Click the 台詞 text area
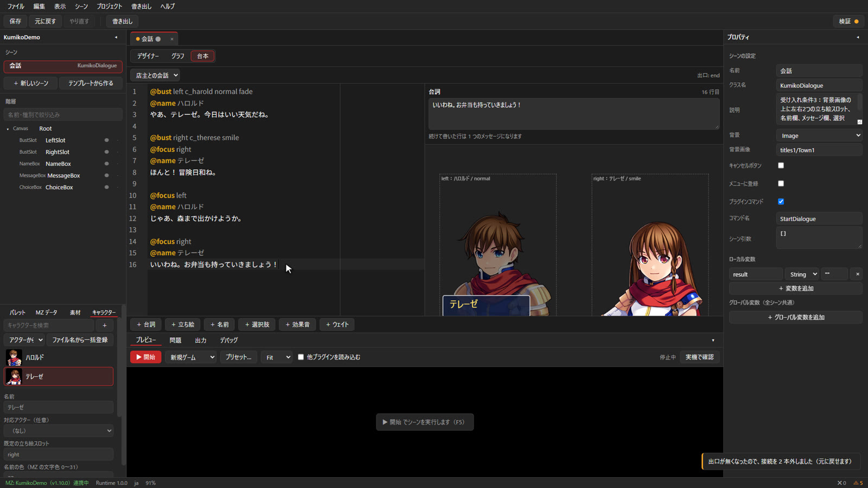This screenshot has width=868, height=488. coord(574,114)
